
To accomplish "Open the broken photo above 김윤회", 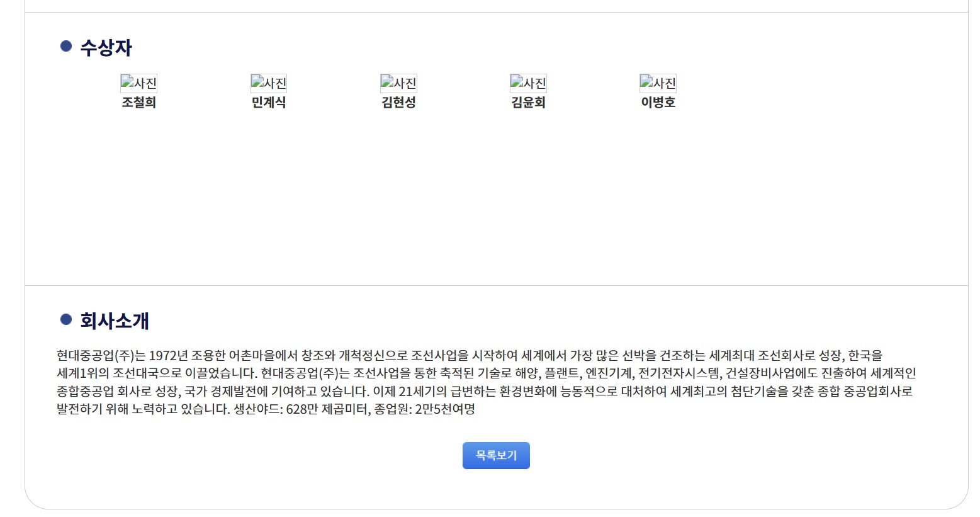I will point(528,83).
